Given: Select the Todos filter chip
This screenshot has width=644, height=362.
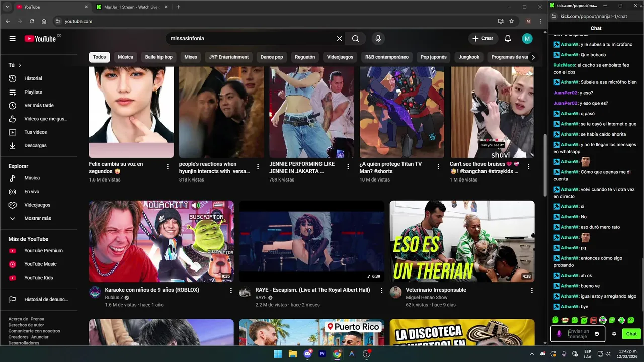Looking at the screenshot, I should pyautogui.click(x=99, y=57).
